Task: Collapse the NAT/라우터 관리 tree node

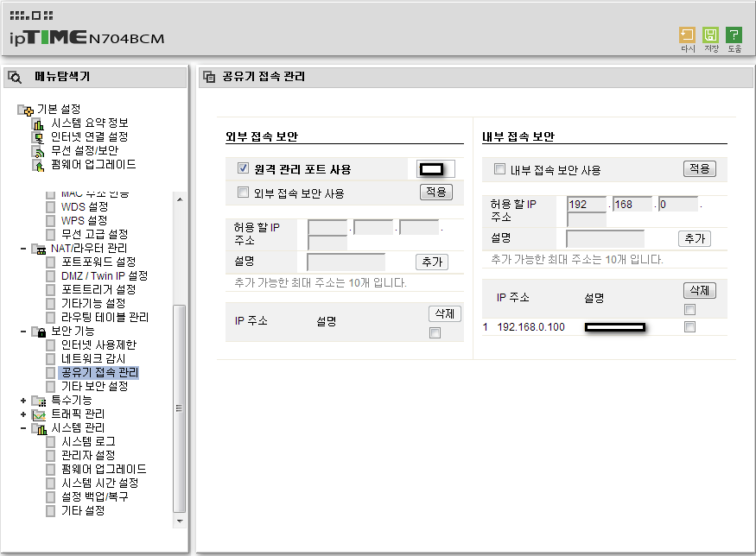Action: [x=23, y=249]
